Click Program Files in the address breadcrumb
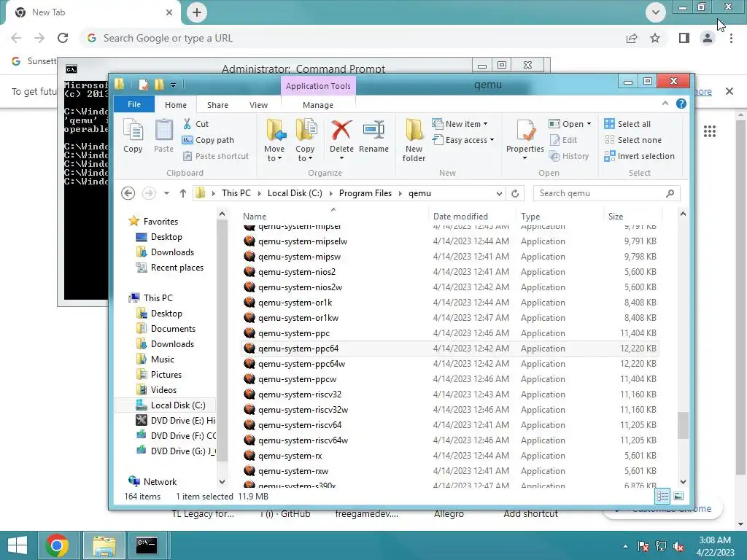Viewport: 747px width, 560px height. pyautogui.click(x=365, y=192)
